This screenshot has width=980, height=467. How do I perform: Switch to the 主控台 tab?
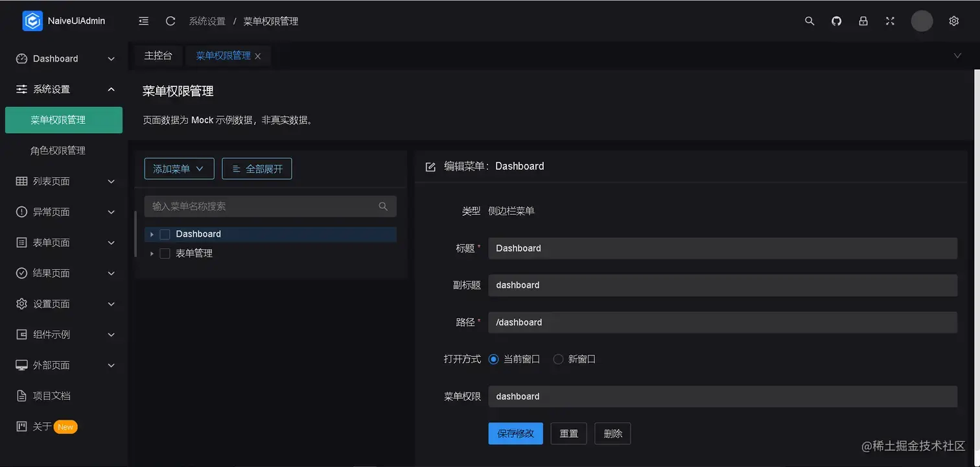point(158,56)
